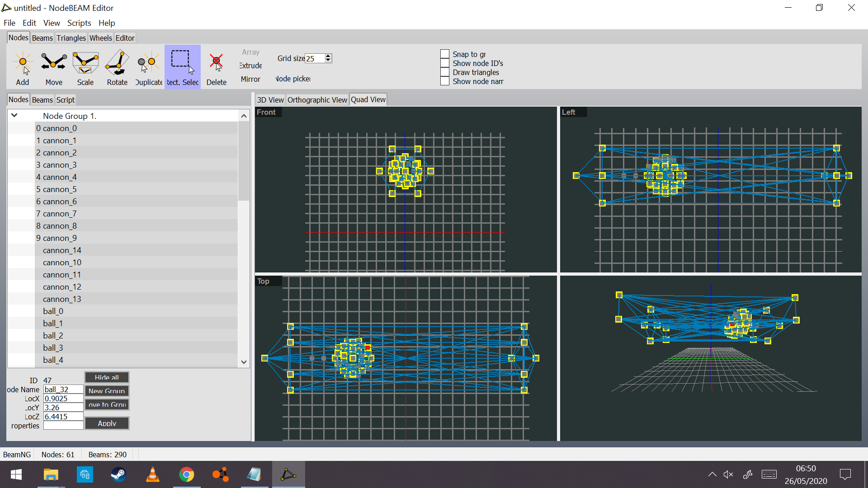Open VLC media player from taskbar

152,474
